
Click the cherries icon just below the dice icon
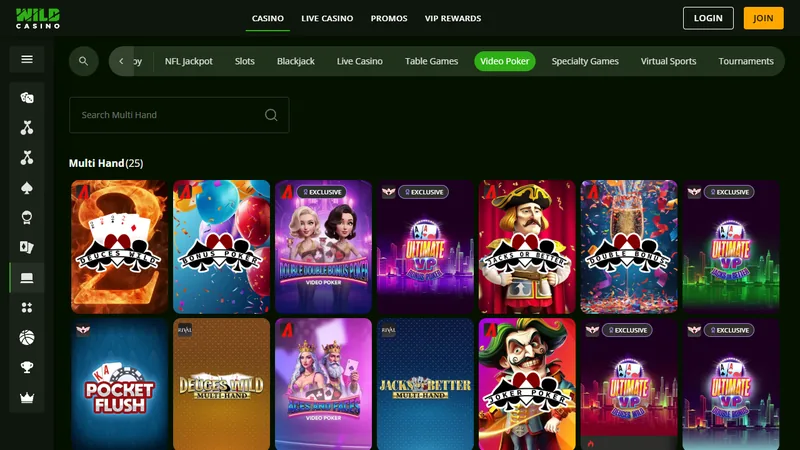pos(27,128)
